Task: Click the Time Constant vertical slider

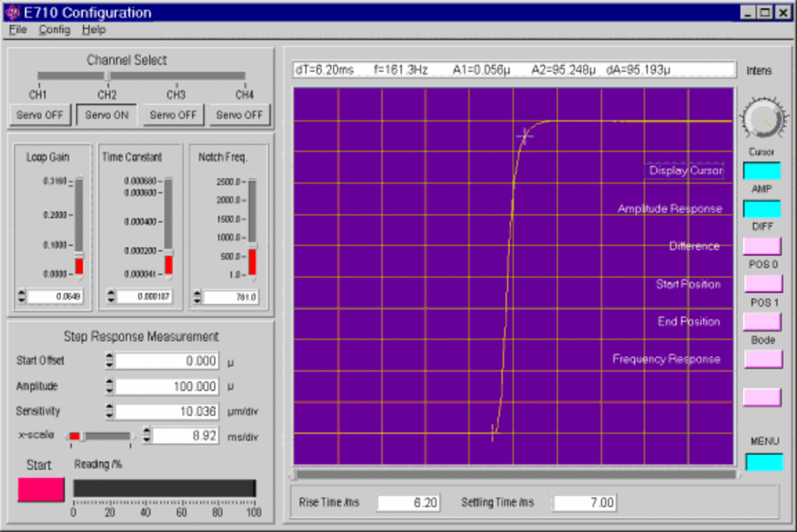Action: click(169, 227)
